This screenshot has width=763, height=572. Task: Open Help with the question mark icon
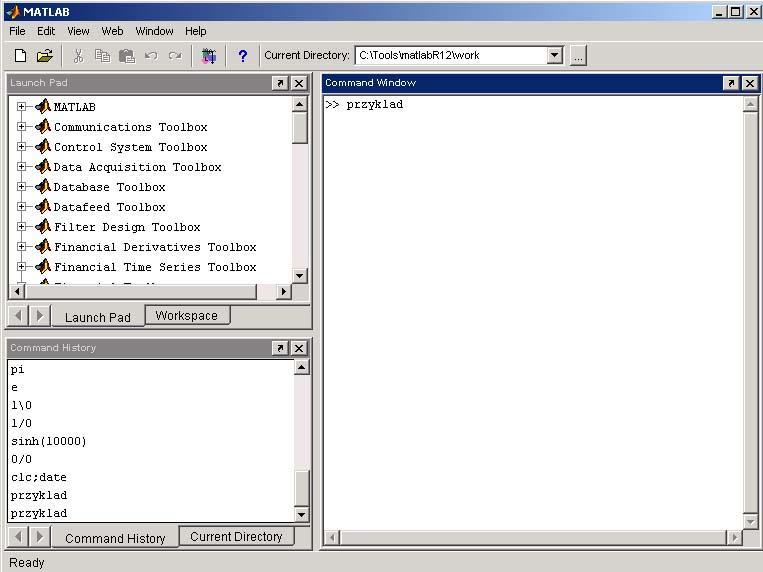coord(242,55)
